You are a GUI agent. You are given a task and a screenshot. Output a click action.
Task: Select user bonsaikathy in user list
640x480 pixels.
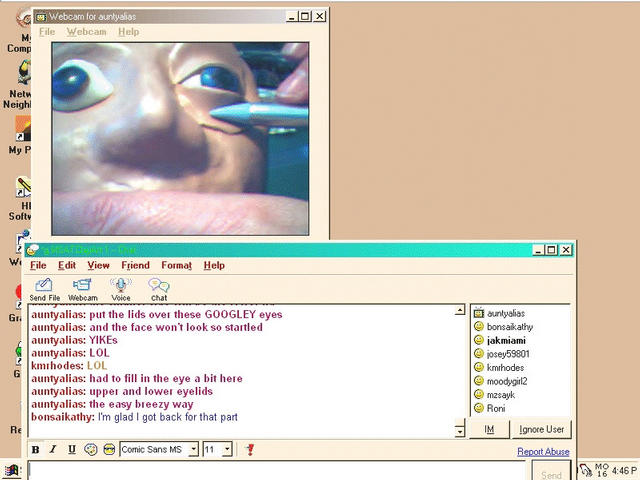[x=510, y=327]
